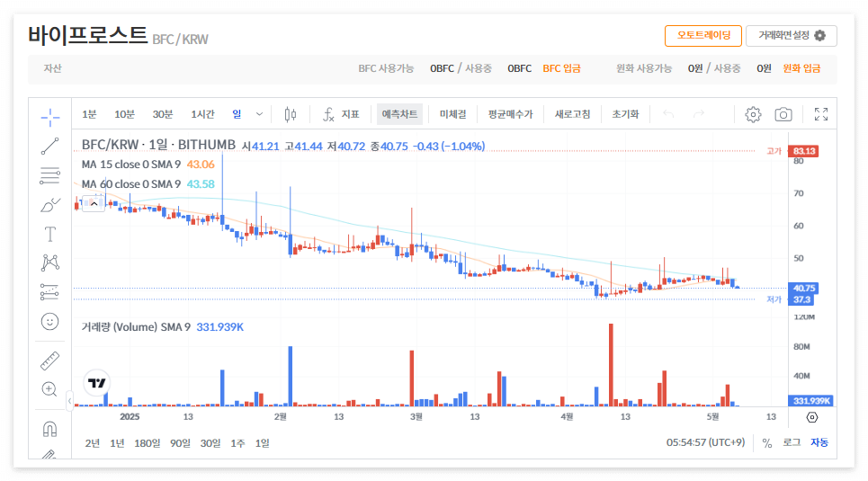Viewport: 868px width, 481px height.
Task: Switch chart to fullscreen mode
Action: [821, 114]
